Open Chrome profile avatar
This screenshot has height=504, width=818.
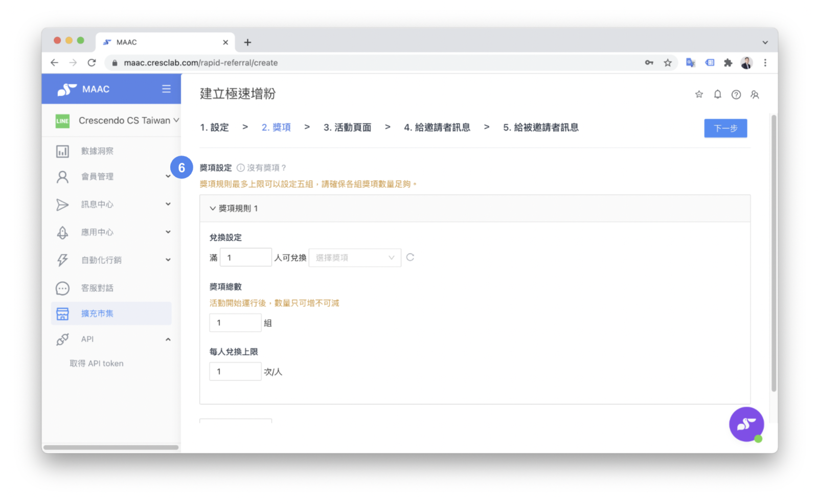(746, 62)
